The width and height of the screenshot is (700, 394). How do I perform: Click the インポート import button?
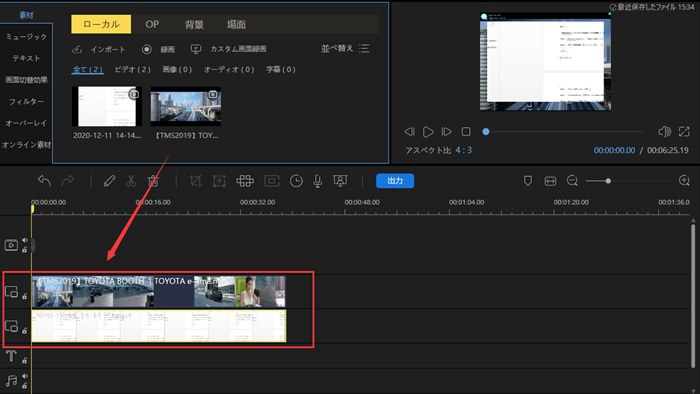(x=99, y=49)
